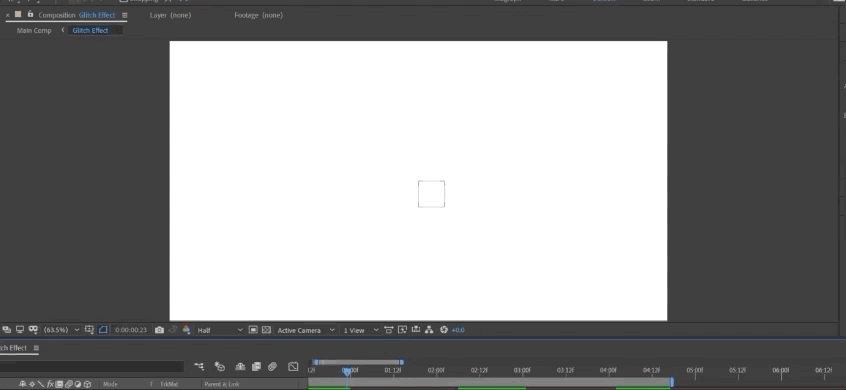846x390 pixels.
Task: Open the timeline Glitch Effect panel menu
Action: pos(36,348)
